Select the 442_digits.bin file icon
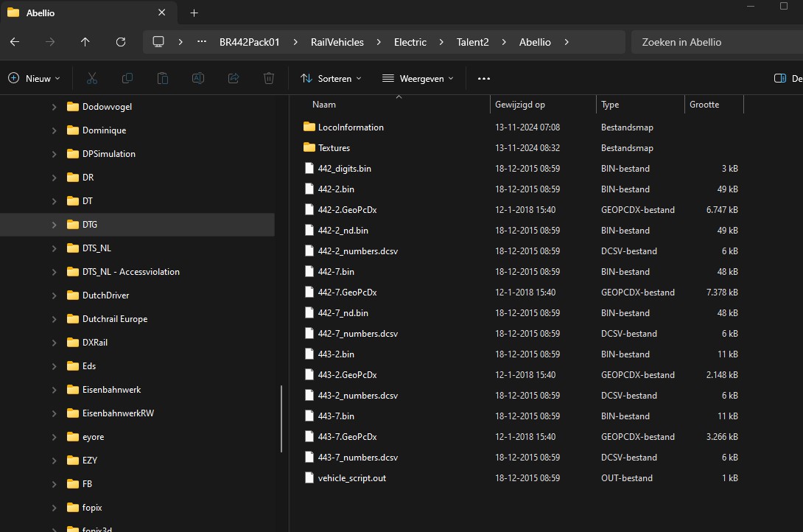The image size is (803, 532). tap(309, 169)
